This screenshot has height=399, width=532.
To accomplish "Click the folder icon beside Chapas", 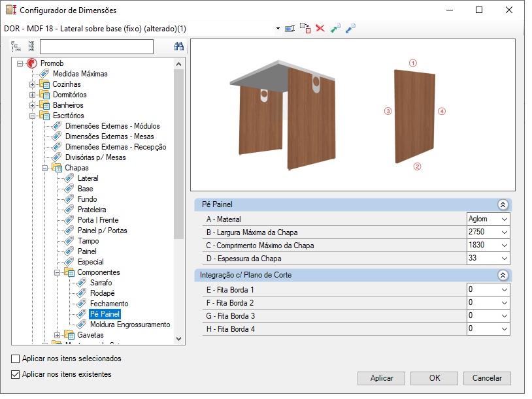I will tap(57, 168).
